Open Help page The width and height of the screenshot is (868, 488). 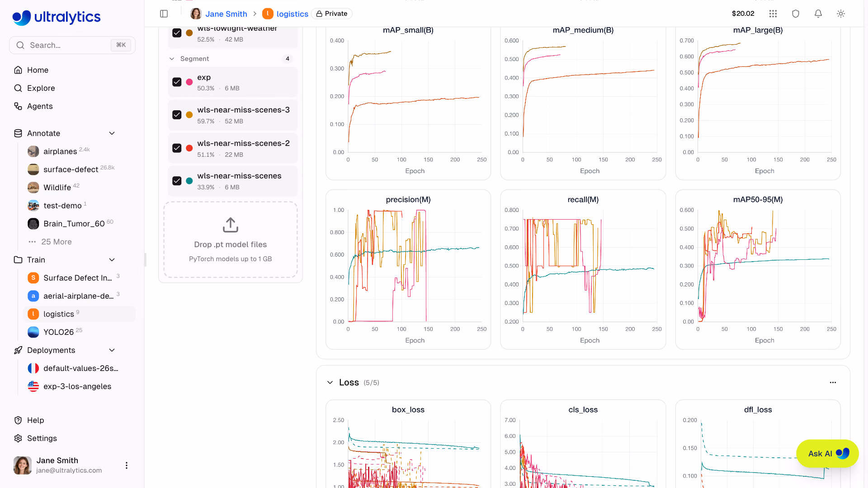tap(35, 420)
